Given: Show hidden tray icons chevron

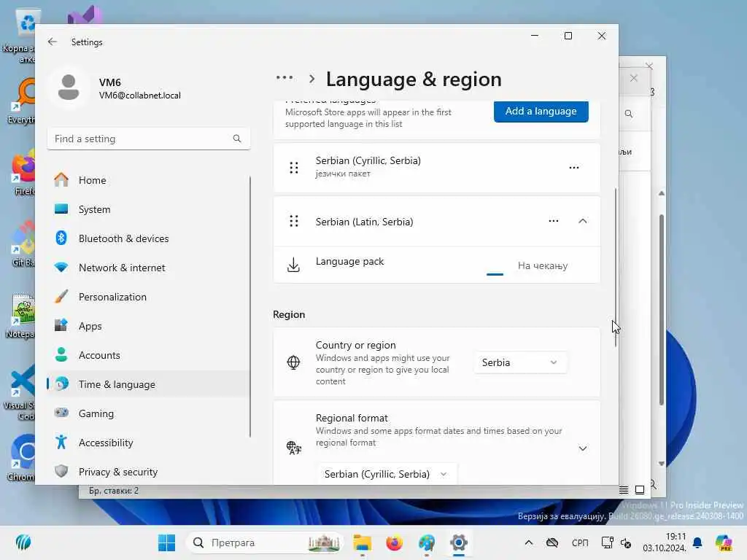Looking at the screenshot, I should point(529,542).
